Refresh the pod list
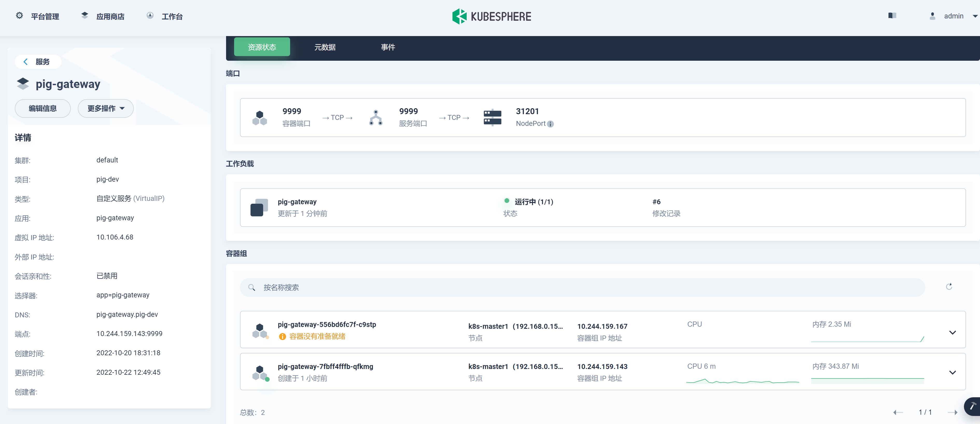The image size is (980, 424). (949, 286)
